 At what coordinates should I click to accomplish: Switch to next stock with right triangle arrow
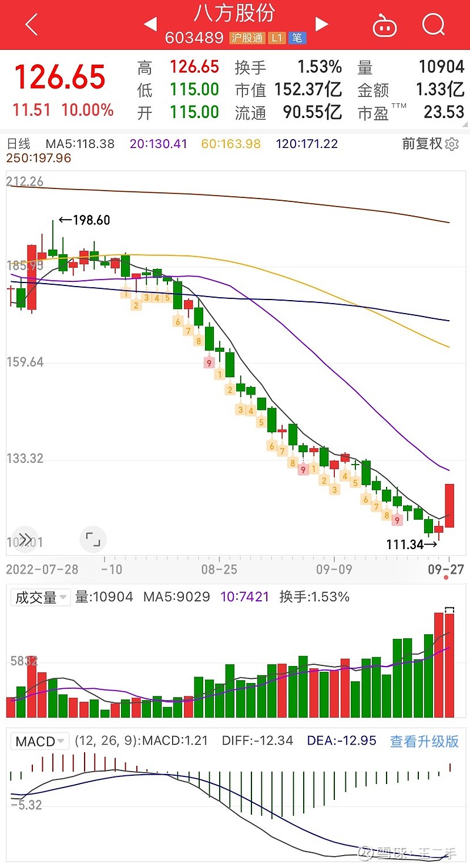tap(322, 25)
